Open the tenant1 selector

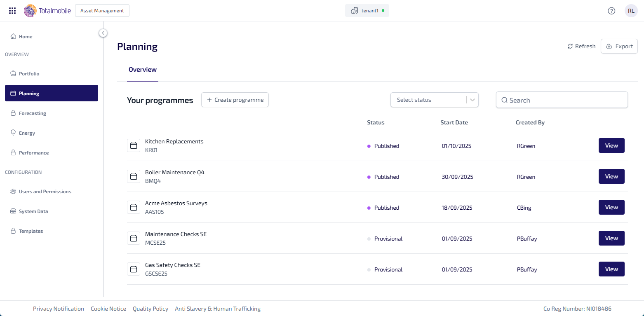coord(367,11)
